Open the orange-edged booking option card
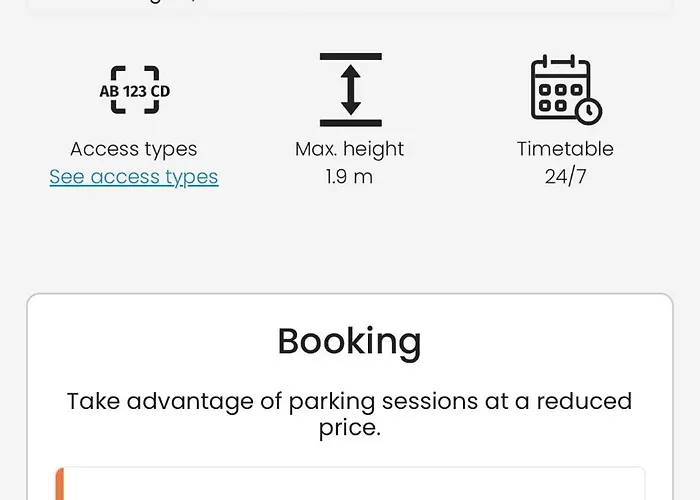Viewport: 700px width, 500px height. point(350,484)
